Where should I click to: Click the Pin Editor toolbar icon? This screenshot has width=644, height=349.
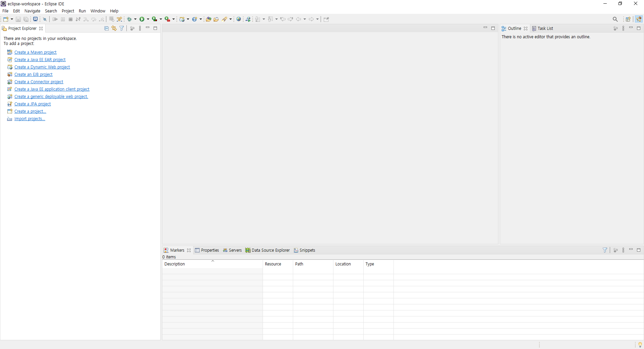(326, 19)
